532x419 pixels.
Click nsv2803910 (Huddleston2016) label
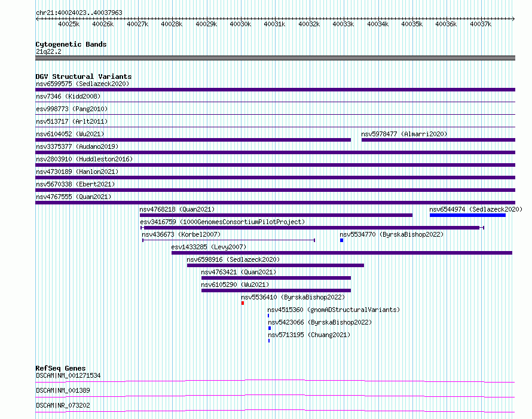click(84, 159)
